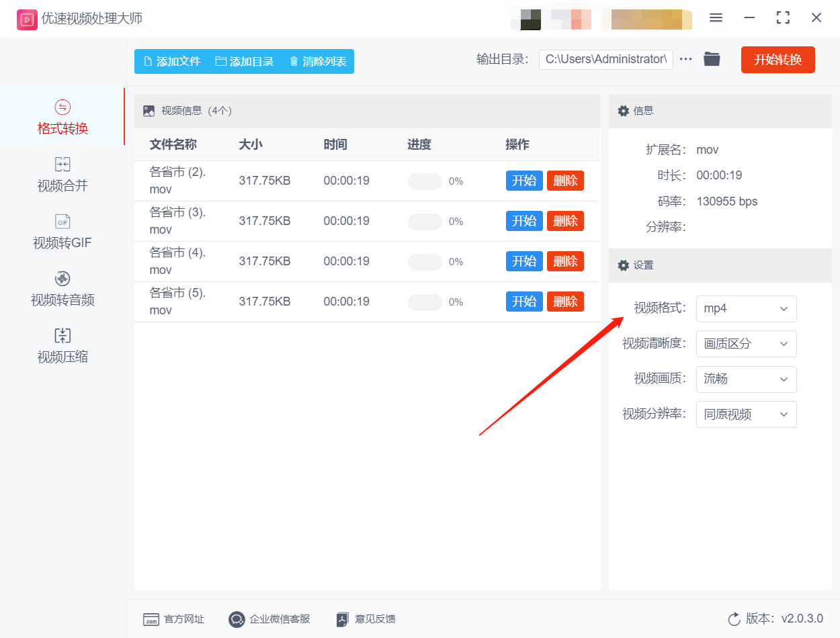The height and width of the screenshot is (638, 840).
Task: Click 清除列表 clear list button
Action: point(318,61)
